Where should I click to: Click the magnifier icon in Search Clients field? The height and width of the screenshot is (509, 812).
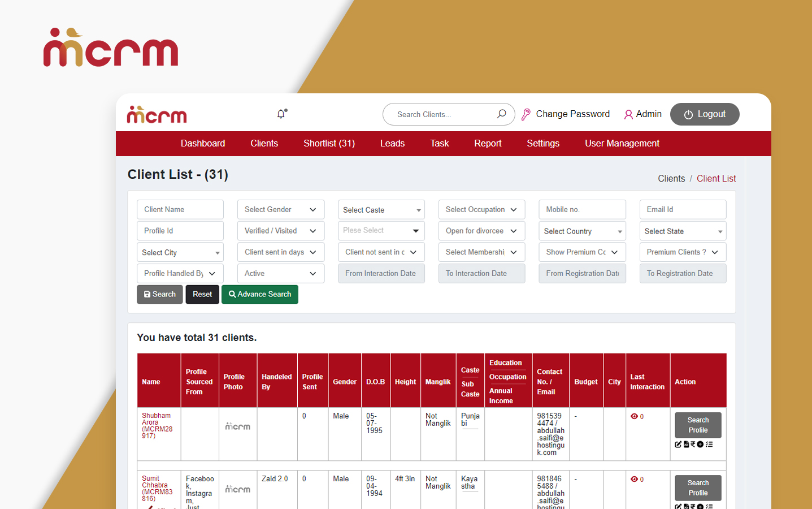(501, 114)
